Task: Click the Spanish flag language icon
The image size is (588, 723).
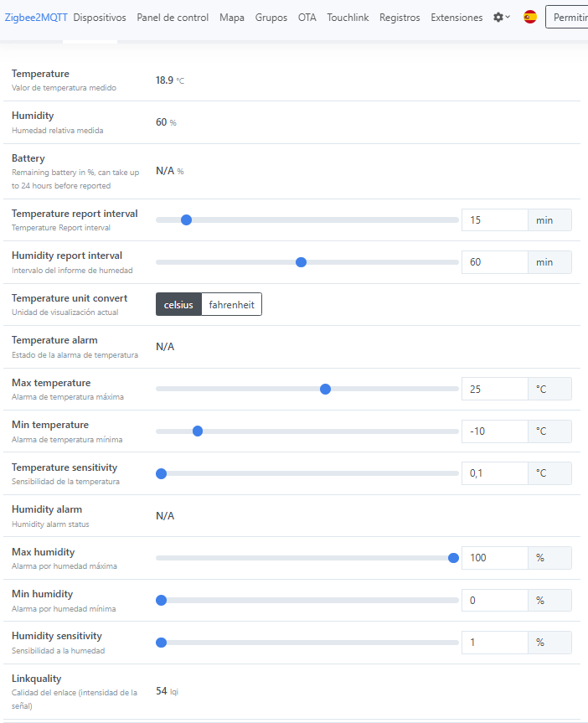Action: [x=530, y=17]
